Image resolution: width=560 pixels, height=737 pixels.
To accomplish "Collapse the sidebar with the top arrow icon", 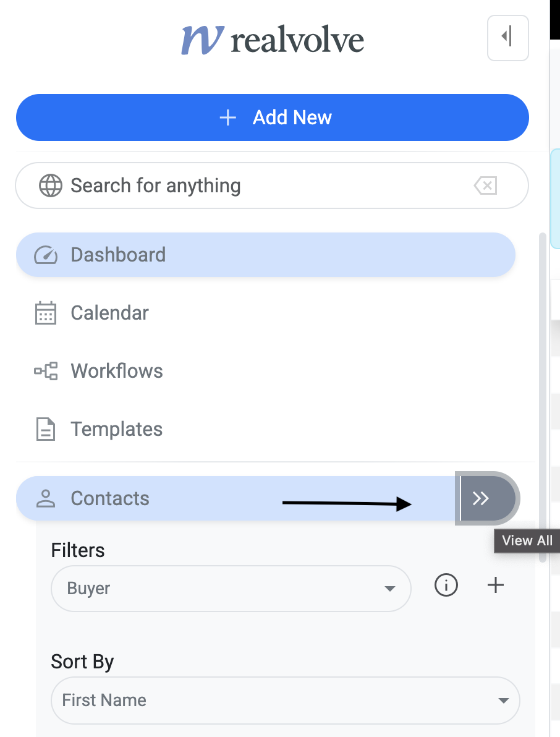I will (507, 38).
